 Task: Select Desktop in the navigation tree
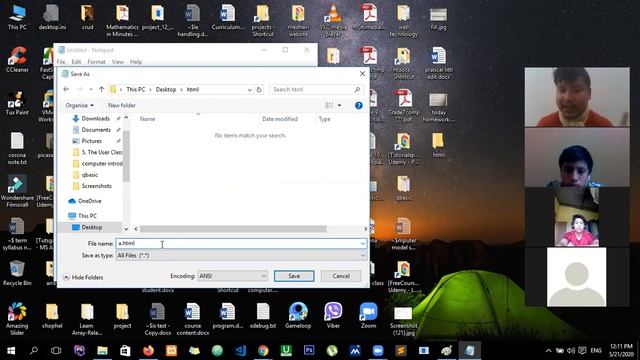point(91,227)
